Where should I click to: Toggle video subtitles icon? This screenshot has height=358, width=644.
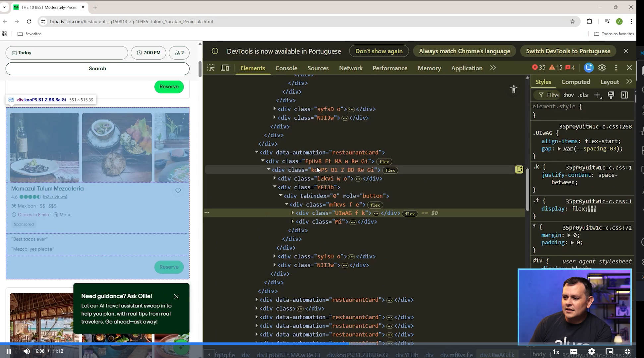pos(574,351)
